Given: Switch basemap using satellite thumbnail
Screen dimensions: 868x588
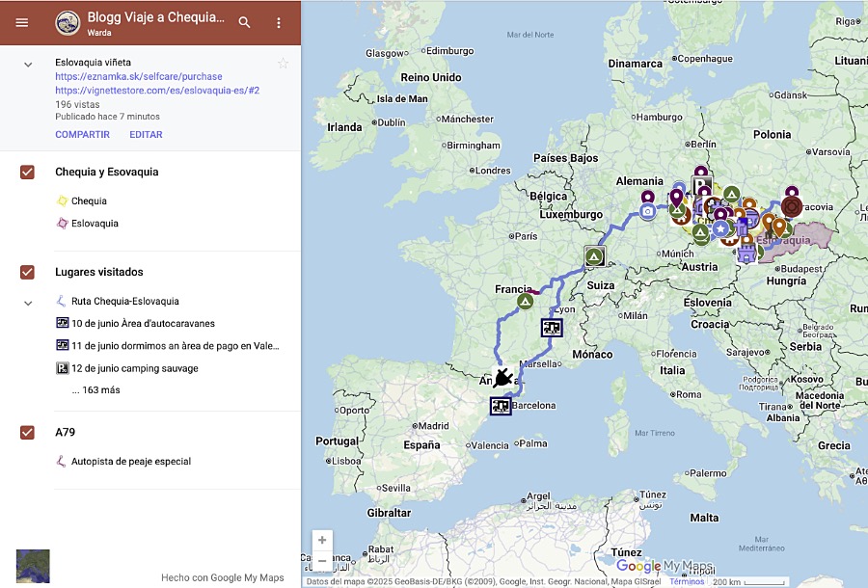Looking at the screenshot, I should coord(33,566).
